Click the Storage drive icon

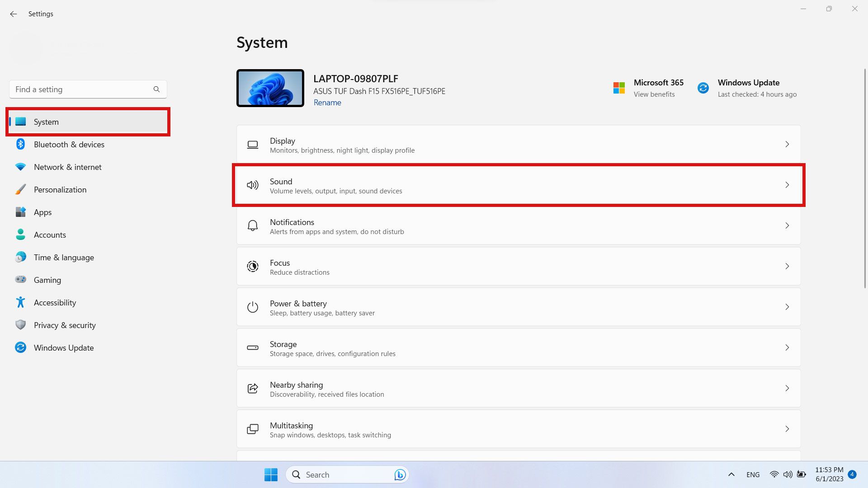coord(253,347)
